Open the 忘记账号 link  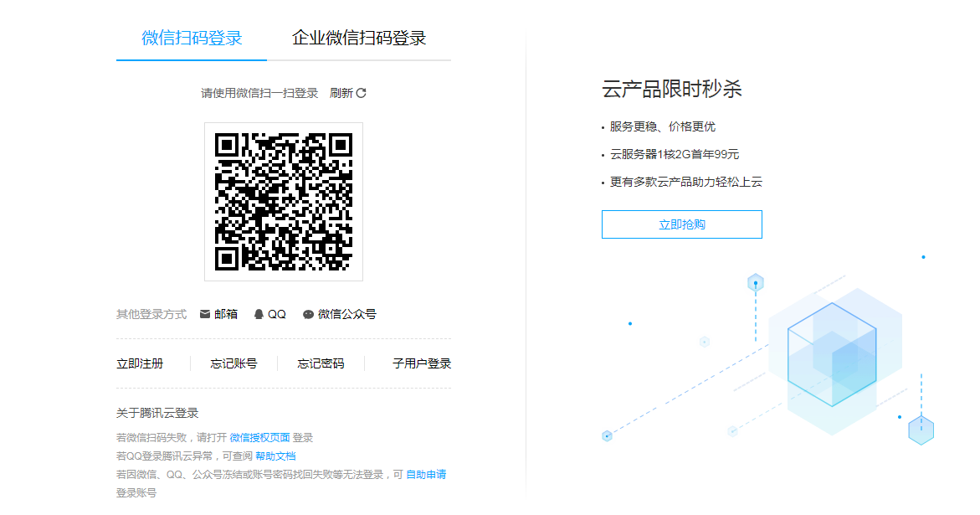[x=233, y=363]
